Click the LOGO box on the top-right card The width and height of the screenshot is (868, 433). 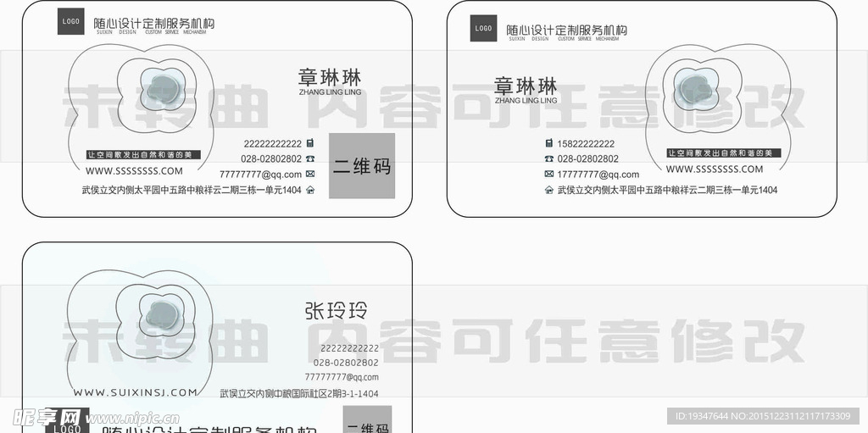click(x=483, y=28)
